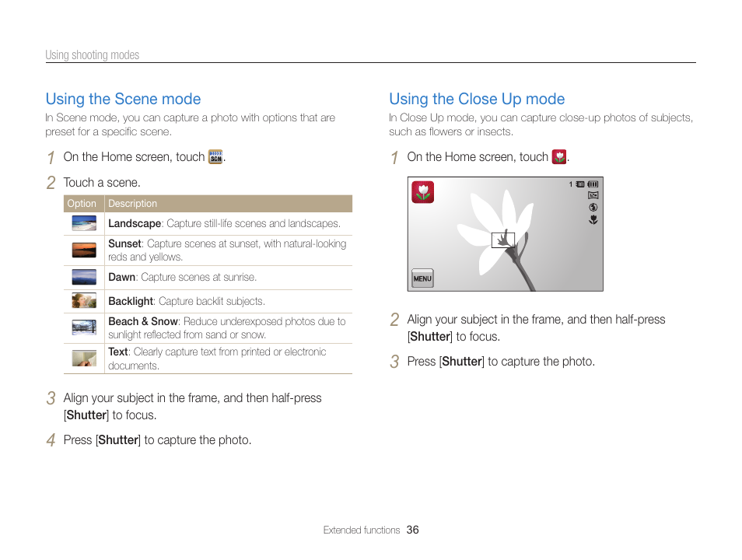Click the Using the Close Up mode heading

point(477,99)
